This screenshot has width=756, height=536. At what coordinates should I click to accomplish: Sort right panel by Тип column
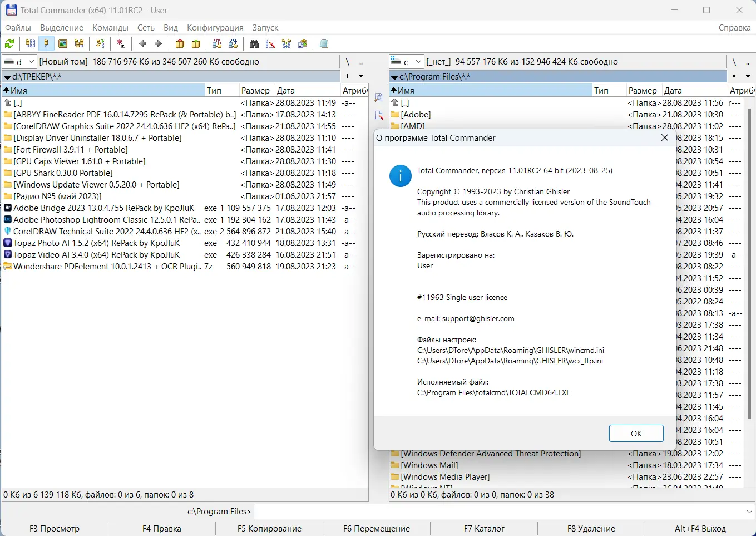click(609, 90)
